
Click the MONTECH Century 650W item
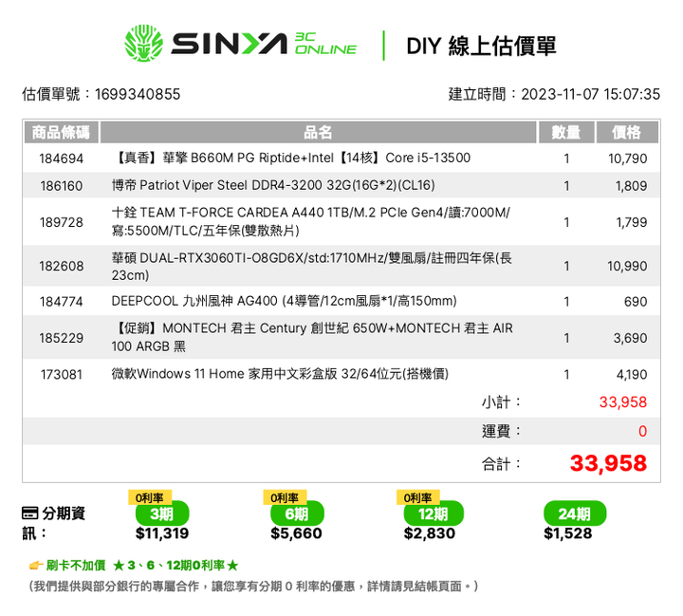click(312, 337)
